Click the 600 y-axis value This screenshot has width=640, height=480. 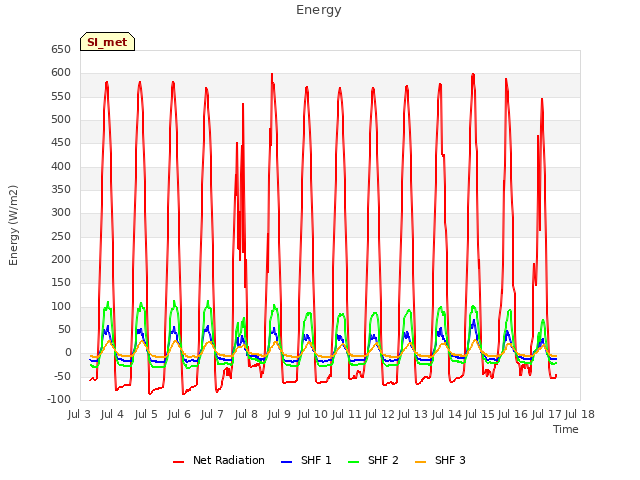click(x=61, y=73)
